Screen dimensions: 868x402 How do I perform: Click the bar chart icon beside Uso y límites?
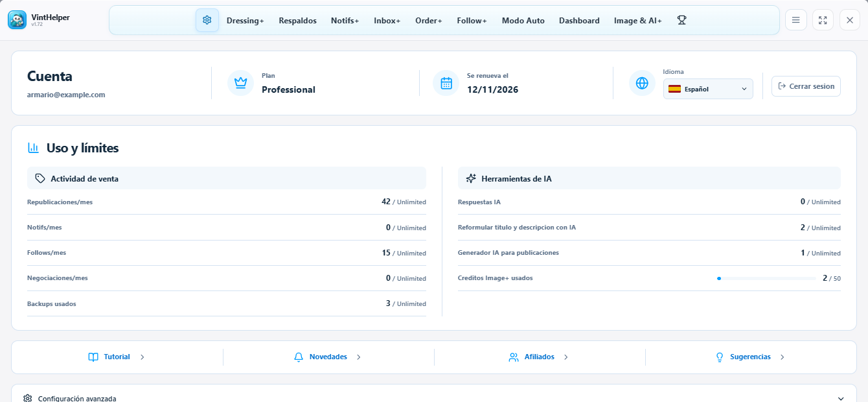tap(33, 148)
